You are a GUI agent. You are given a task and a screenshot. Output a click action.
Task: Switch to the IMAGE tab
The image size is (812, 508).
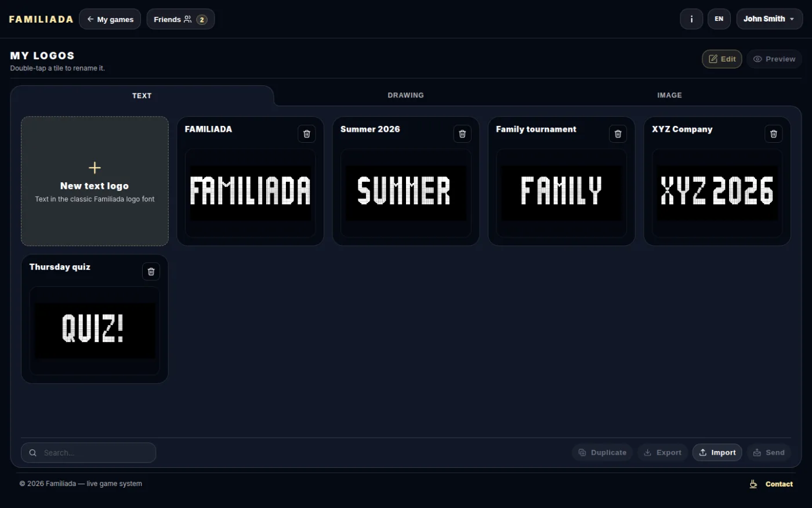click(669, 95)
